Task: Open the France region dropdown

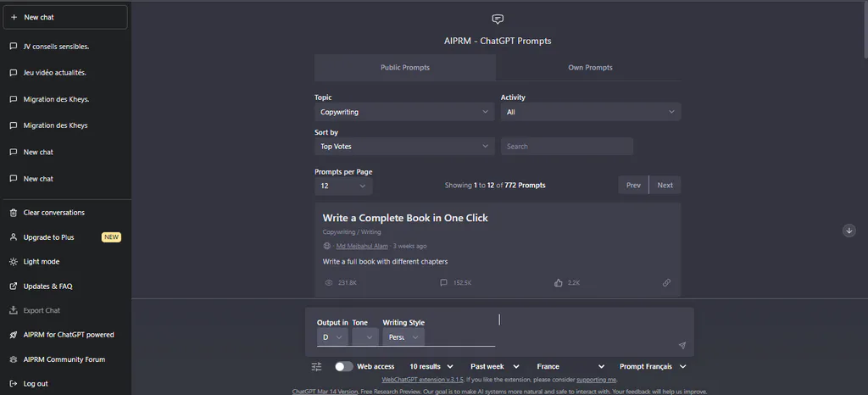Action: (570, 366)
